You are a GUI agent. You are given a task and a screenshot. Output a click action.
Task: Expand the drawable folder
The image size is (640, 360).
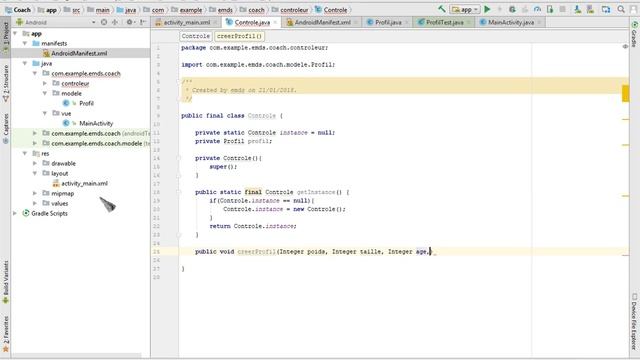point(35,163)
